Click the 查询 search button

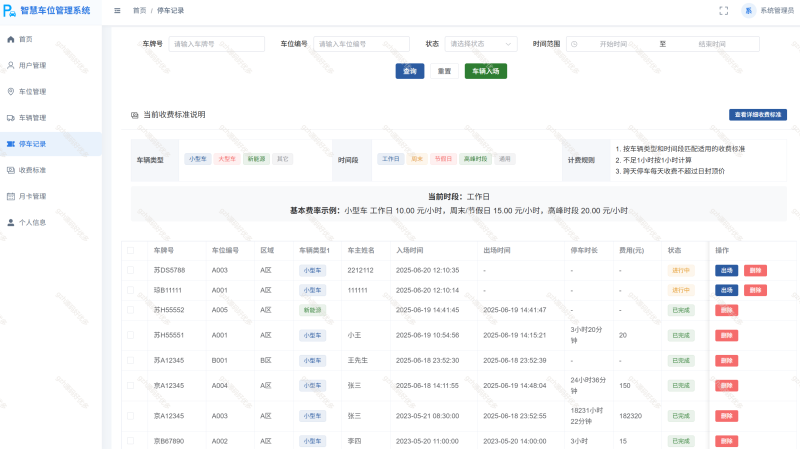(410, 71)
